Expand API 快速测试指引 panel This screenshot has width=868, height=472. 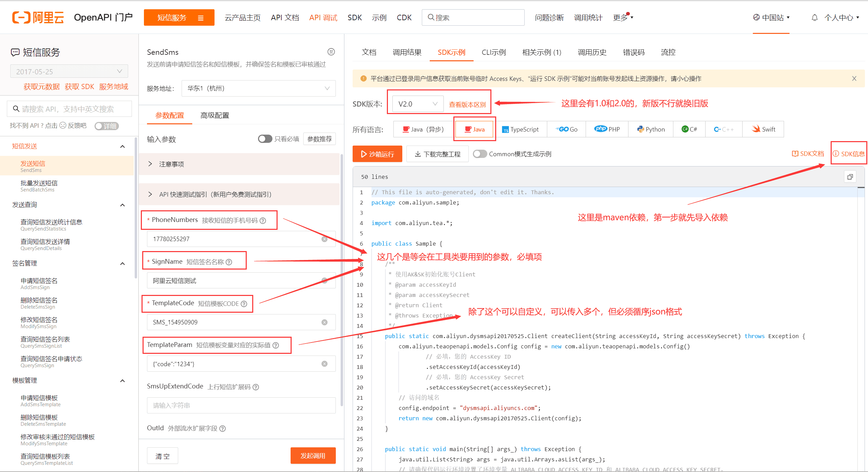[x=239, y=194]
